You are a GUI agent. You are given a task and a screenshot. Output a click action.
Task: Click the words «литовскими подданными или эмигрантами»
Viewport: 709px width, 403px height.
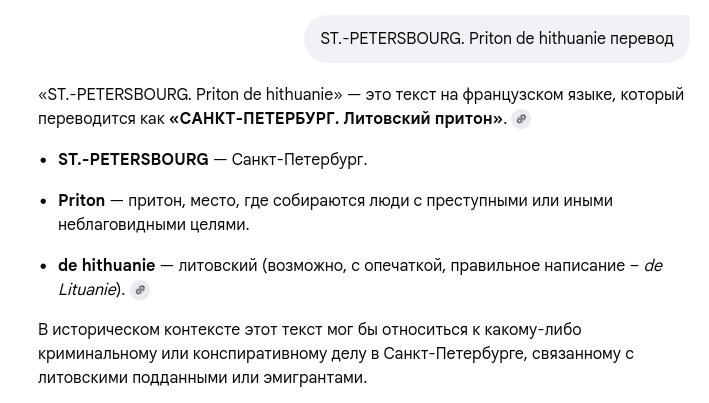click(202, 377)
